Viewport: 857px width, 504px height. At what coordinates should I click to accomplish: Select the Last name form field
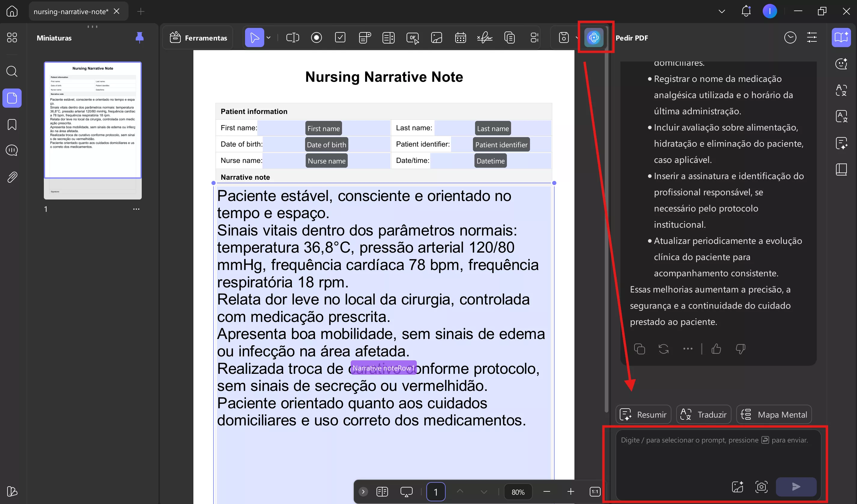tap(493, 128)
